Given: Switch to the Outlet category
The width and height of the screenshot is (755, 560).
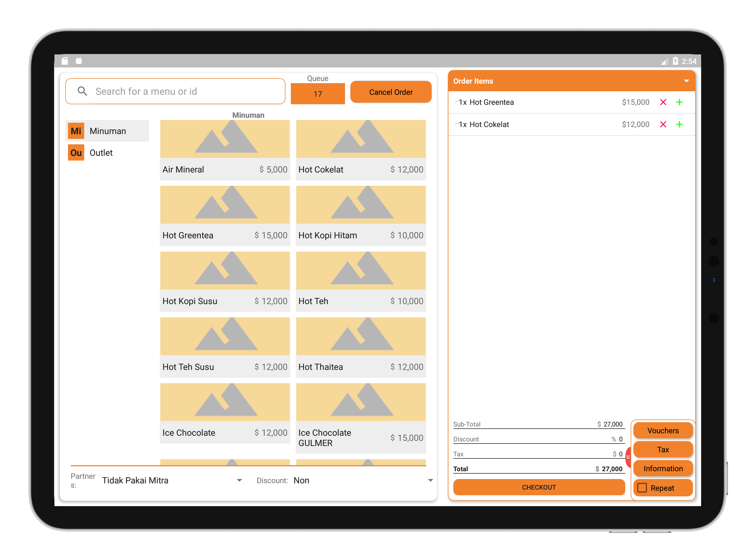Looking at the screenshot, I should click(x=101, y=153).
